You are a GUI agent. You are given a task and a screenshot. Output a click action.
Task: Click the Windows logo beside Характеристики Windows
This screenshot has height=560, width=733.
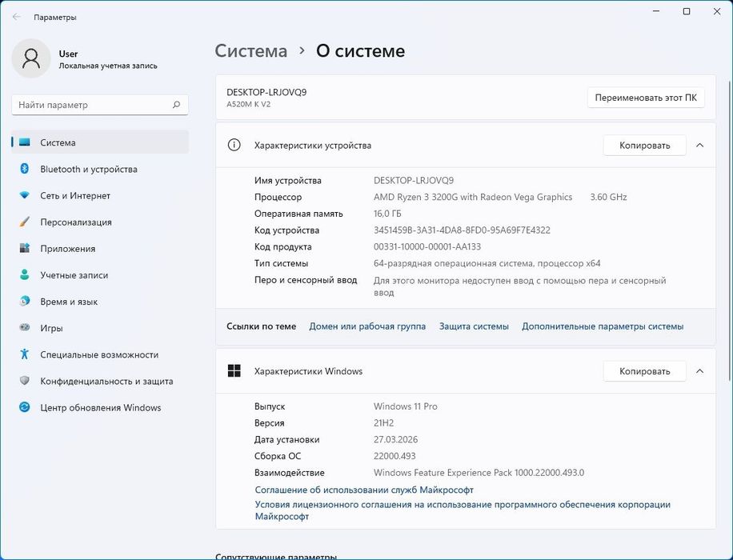(234, 371)
